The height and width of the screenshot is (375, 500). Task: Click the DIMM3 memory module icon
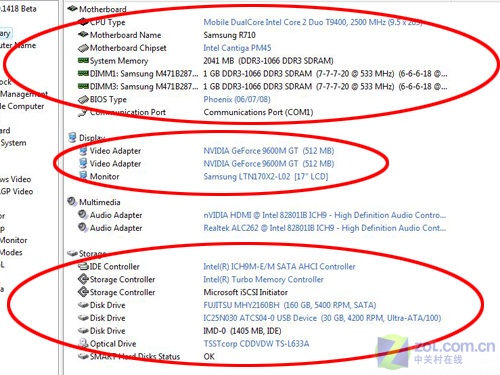coord(83,86)
